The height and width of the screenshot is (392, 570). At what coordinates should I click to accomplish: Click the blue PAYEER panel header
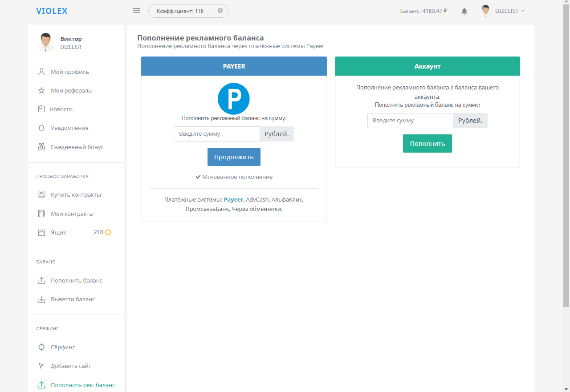point(234,66)
